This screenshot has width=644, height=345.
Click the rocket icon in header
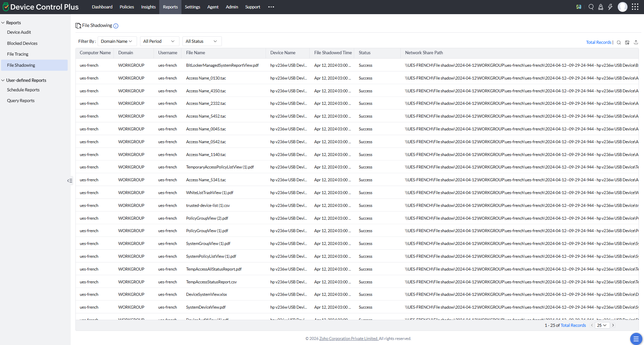pyautogui.click(x=601, y=7)
